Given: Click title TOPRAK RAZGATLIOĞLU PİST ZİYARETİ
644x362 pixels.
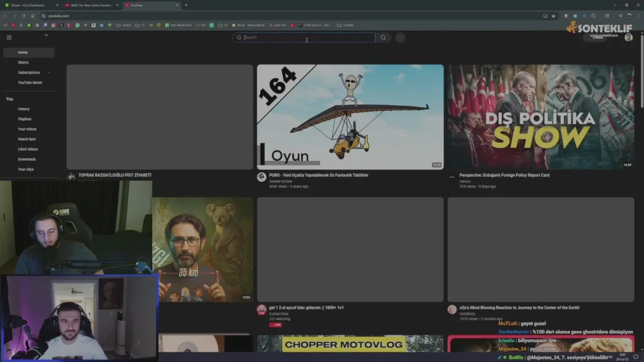Looking at the screenshot, I should coord(115,175).
